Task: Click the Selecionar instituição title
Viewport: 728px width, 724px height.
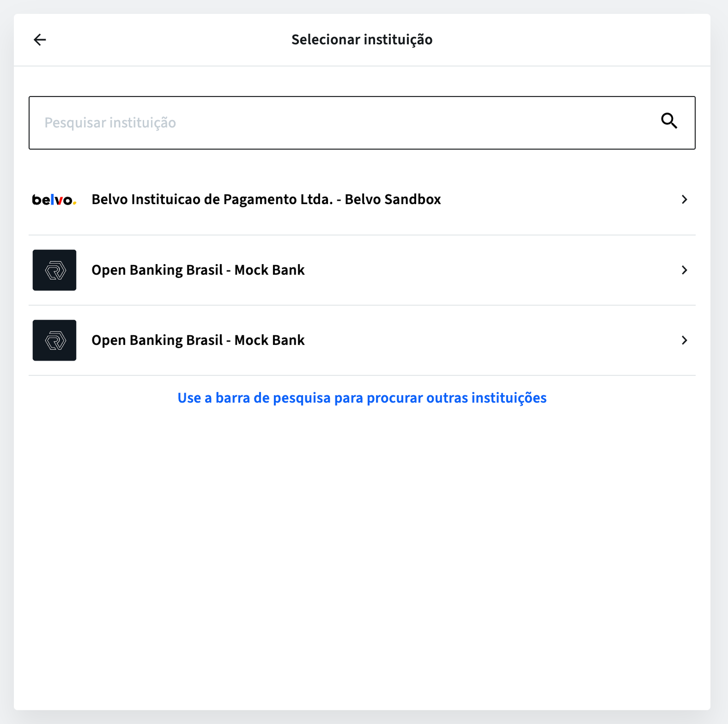Action: point(362,40)
